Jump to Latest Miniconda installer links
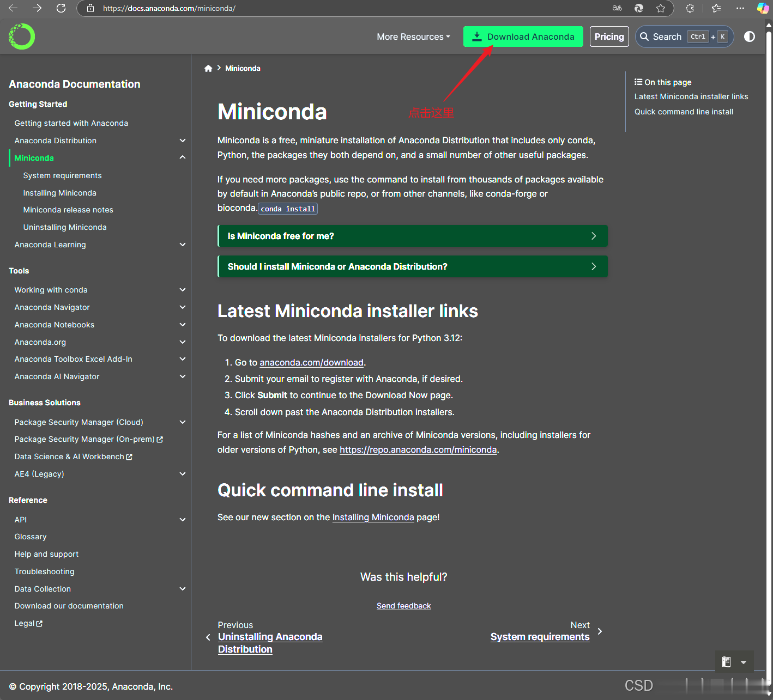773x700 pixels. pyautogui.click(x=691, y=96)
